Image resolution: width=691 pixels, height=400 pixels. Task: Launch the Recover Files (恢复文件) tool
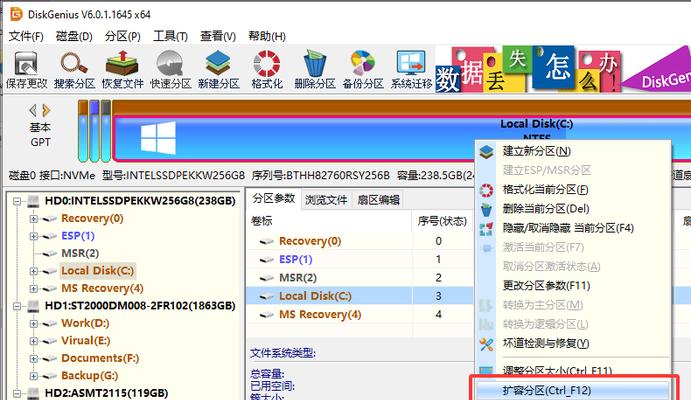pyautogui.click(x=123, y=70)
